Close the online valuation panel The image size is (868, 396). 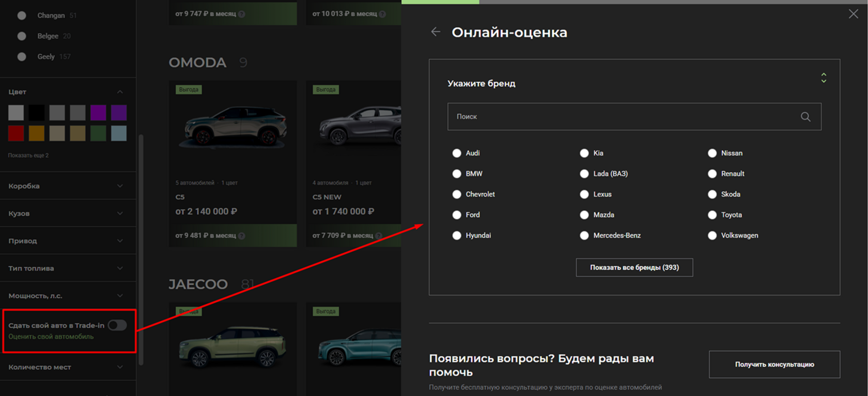click(x=853, y=14)
